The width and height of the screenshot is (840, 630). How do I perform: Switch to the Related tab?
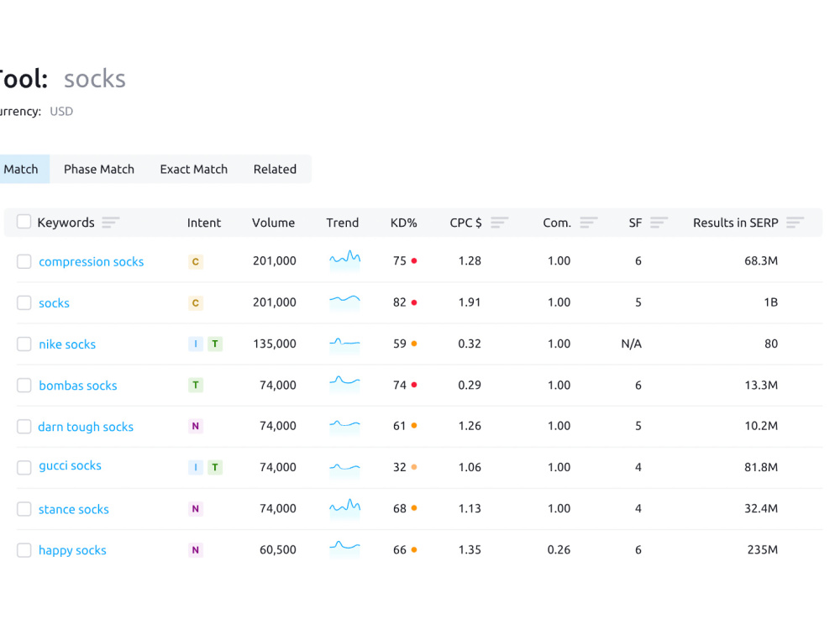click(x=275, y=170)
